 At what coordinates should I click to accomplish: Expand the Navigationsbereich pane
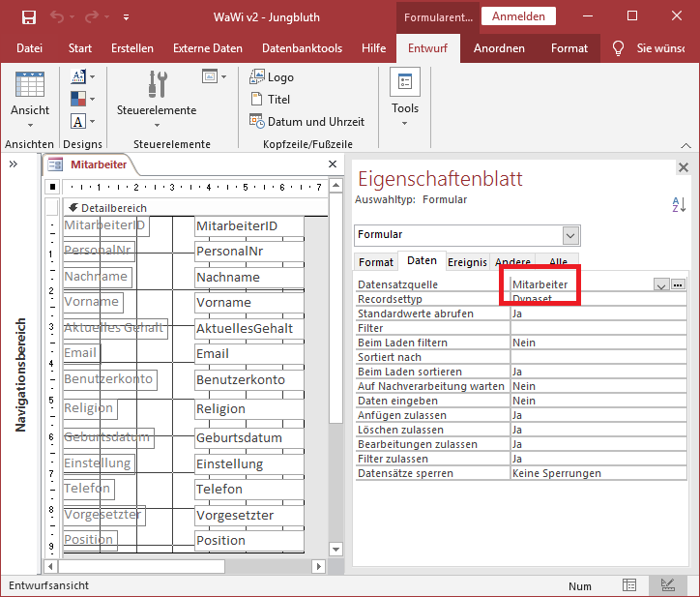14,164
